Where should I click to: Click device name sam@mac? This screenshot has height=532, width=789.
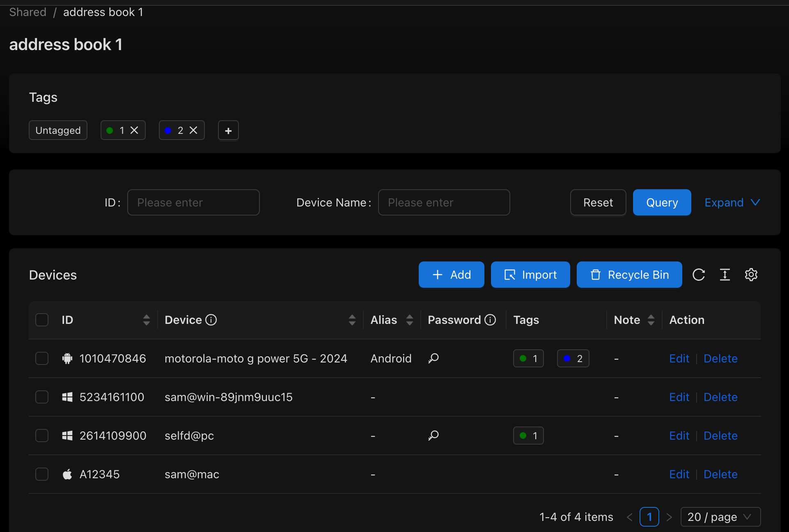192,474
